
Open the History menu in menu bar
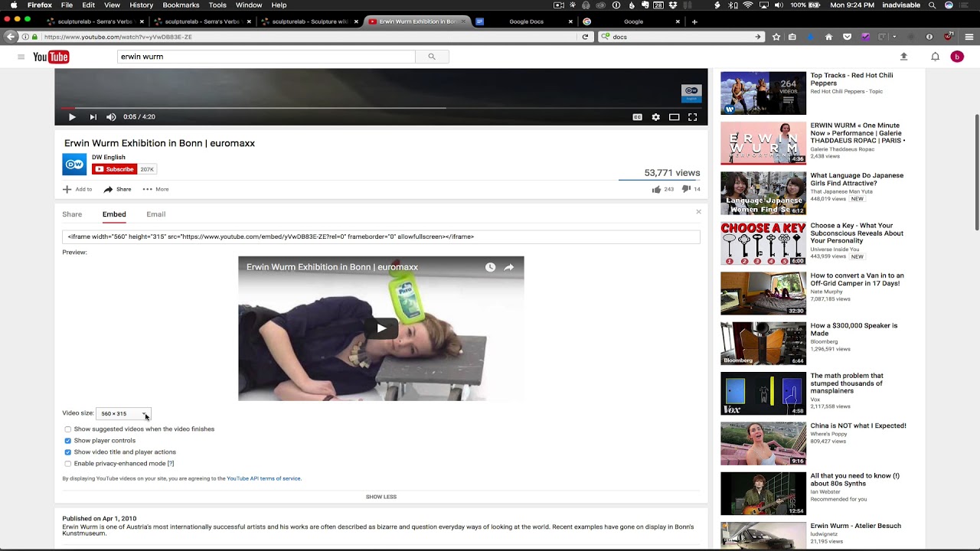[x=141, y=5]
